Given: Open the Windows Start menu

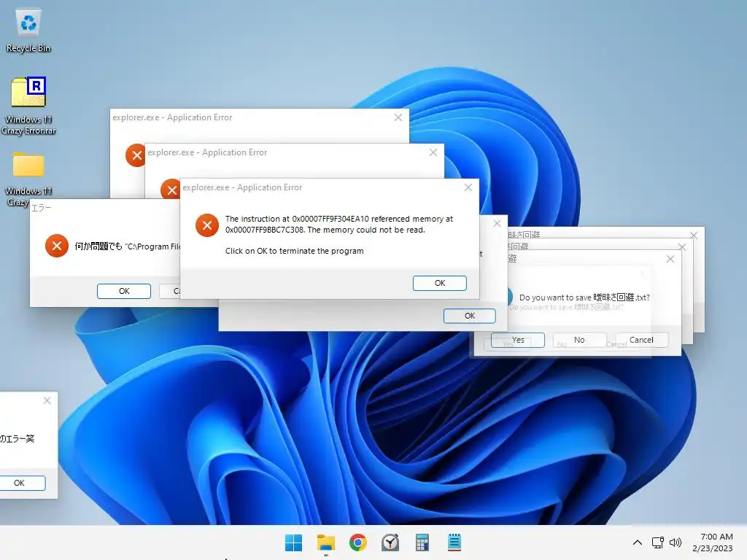Looking at the screenshot, I should click(293, 542).
